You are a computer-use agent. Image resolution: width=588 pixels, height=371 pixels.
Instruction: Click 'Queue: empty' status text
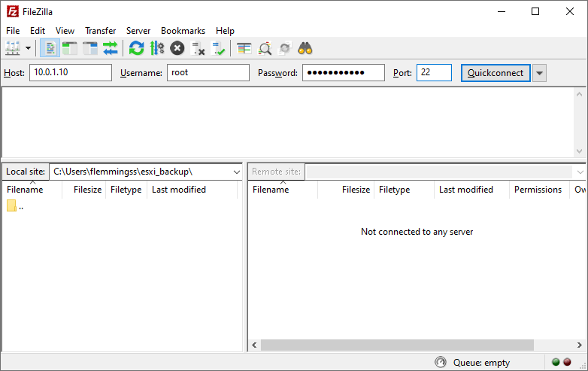coord(481,363)
